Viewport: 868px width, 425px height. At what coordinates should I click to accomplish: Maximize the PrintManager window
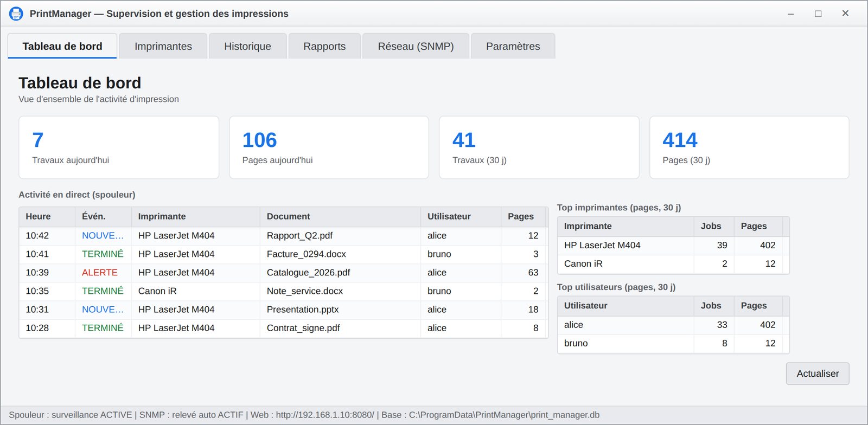click(818, 14)
